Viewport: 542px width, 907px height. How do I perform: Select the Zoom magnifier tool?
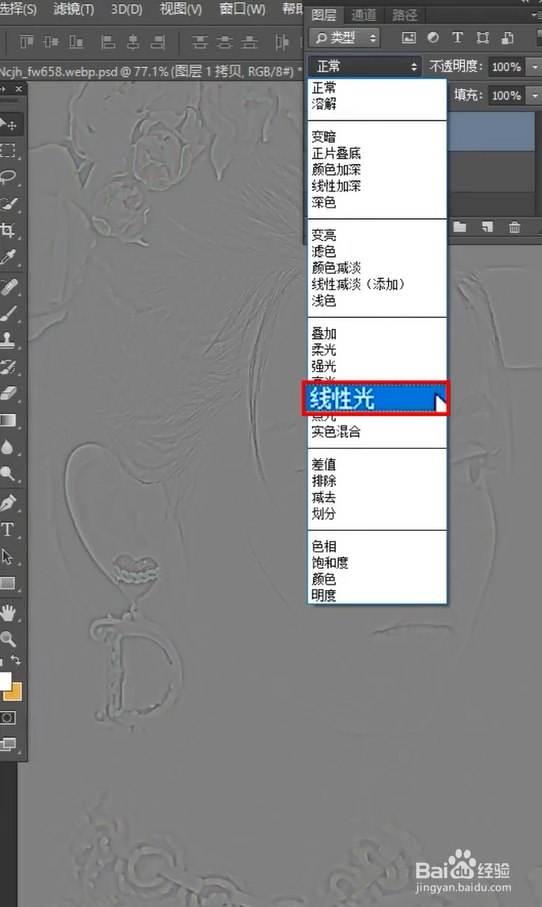[8, 639]
